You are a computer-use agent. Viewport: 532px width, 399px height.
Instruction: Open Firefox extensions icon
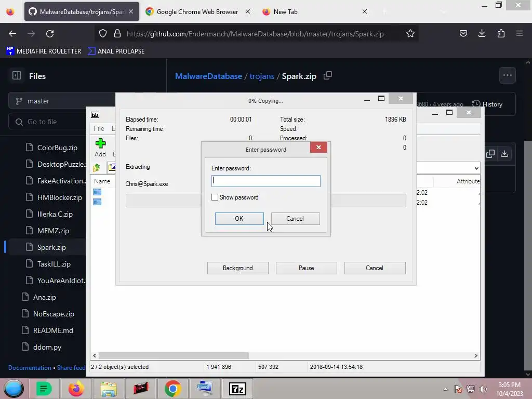[501, 33]
